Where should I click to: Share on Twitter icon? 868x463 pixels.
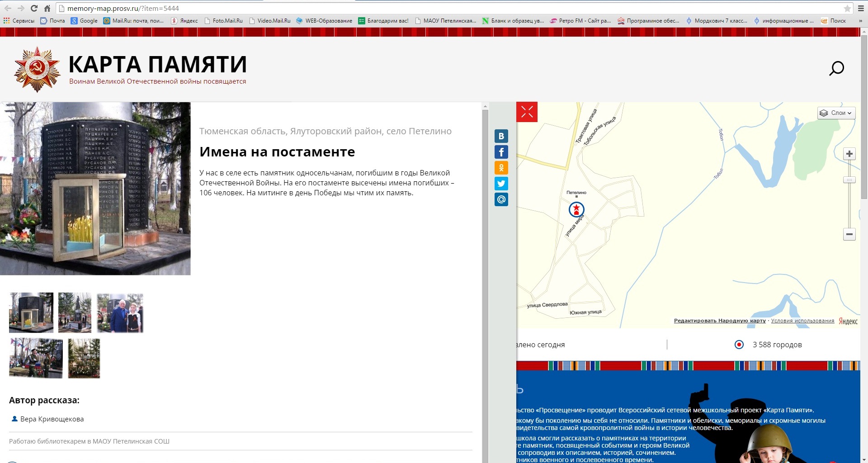501,184
